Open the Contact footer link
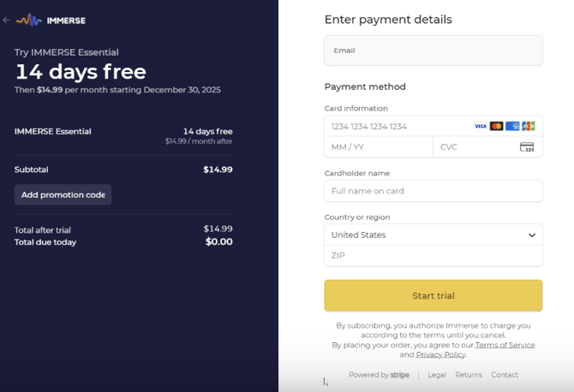Viewport: 574px width, 392px height. (x=505, y=375)
